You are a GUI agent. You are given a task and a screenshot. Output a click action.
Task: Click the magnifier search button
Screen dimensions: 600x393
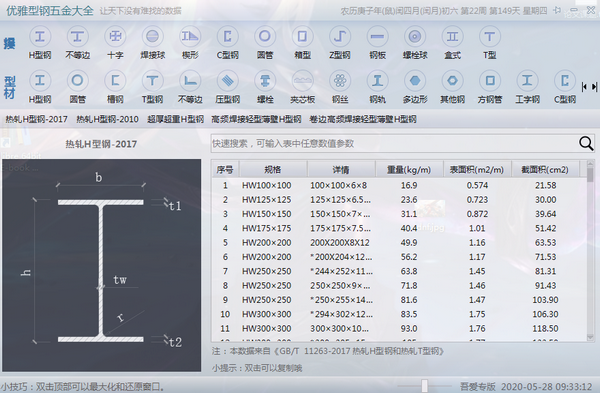[586, 144]
